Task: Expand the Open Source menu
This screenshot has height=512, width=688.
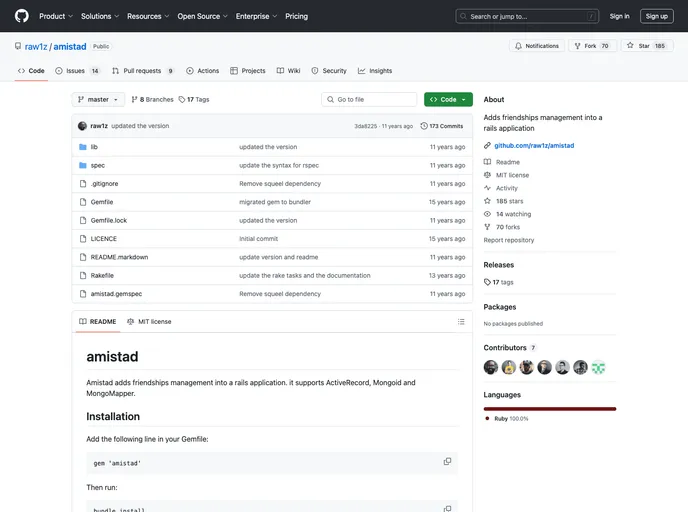Action: click(202, 16)
